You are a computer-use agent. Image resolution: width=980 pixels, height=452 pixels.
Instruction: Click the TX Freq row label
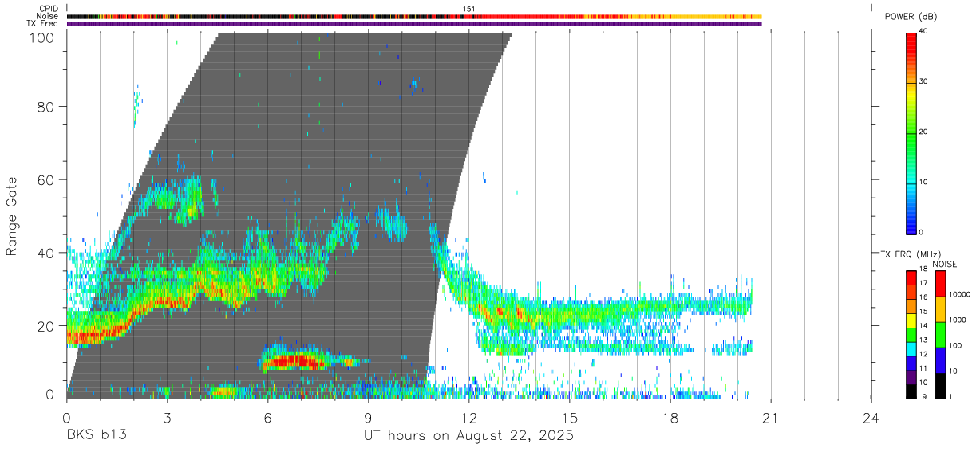point(43,23)
